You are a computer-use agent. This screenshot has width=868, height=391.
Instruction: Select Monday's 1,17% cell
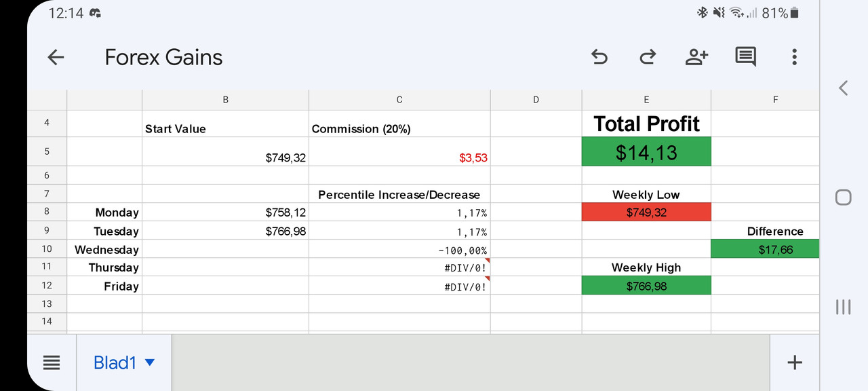[399, 212]
